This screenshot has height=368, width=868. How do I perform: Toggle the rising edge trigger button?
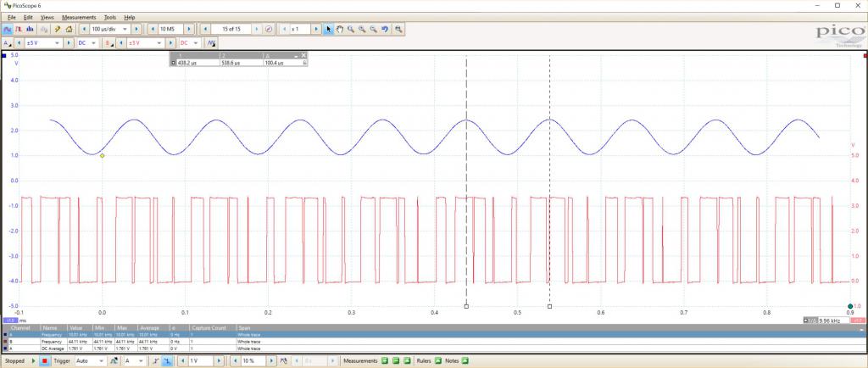(156, 361)
